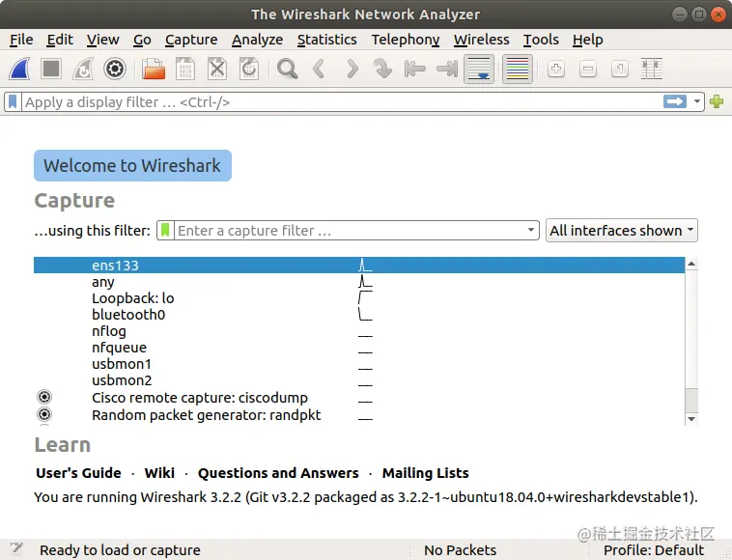Click Welcome to Wireshark banner
732x560 pixels.
132,166
